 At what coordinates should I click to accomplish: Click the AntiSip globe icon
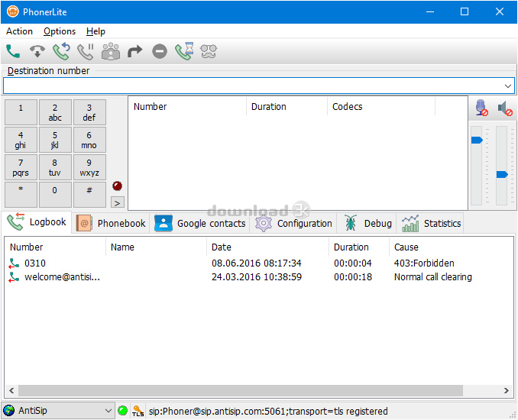tap(9, 411)
